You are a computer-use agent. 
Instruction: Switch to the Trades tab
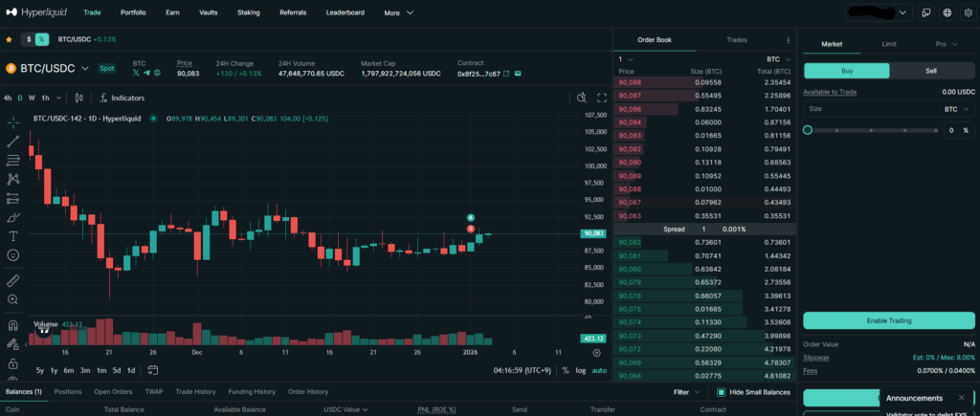point(736,40)
